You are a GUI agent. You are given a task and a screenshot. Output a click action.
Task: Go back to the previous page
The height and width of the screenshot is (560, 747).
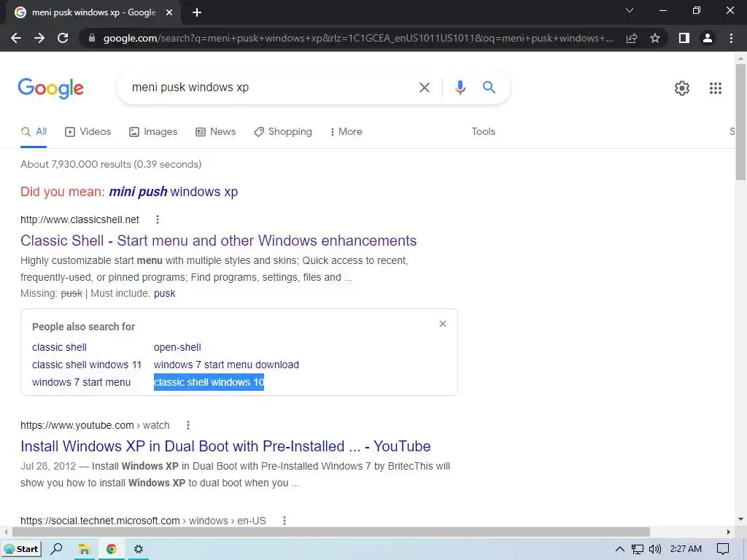[x=16, y=38]
